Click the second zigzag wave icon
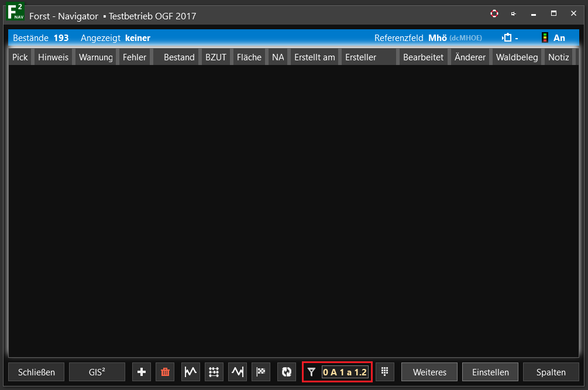 pyautogui.click(x=238, y=372)
